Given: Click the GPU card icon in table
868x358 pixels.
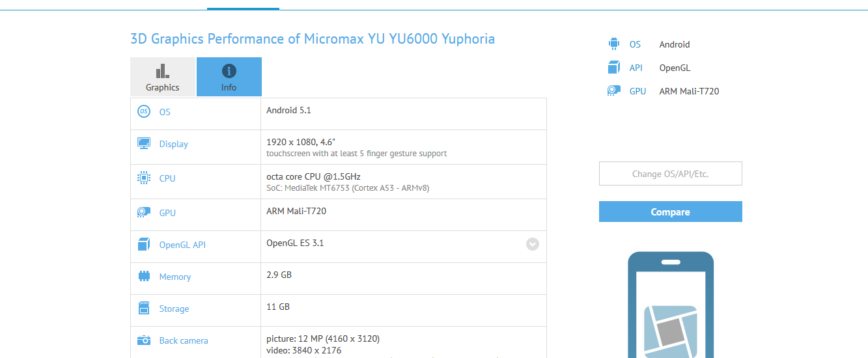Looking at the screenshot, I should 144,212.
